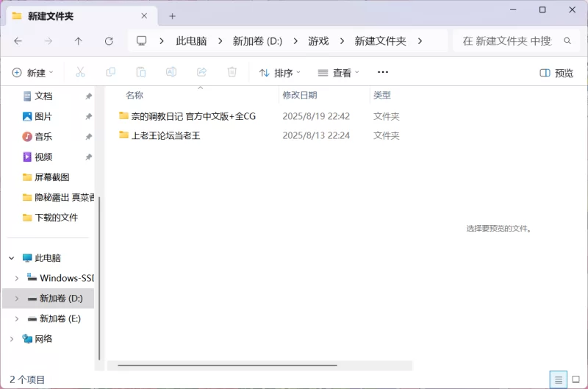This screenshot has height=389, width=588.
Task: Go back using the left arrow button
Action: pyautogui.click(x=18, y=41)
